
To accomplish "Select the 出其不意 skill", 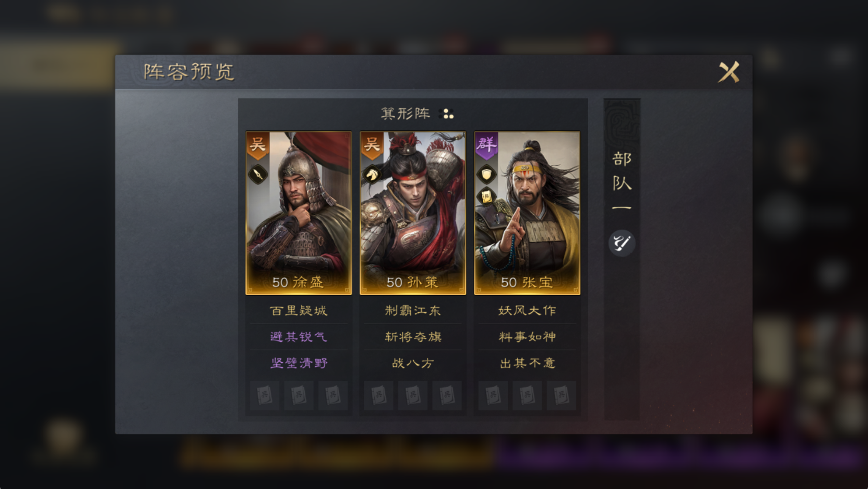I will point(527,363).
